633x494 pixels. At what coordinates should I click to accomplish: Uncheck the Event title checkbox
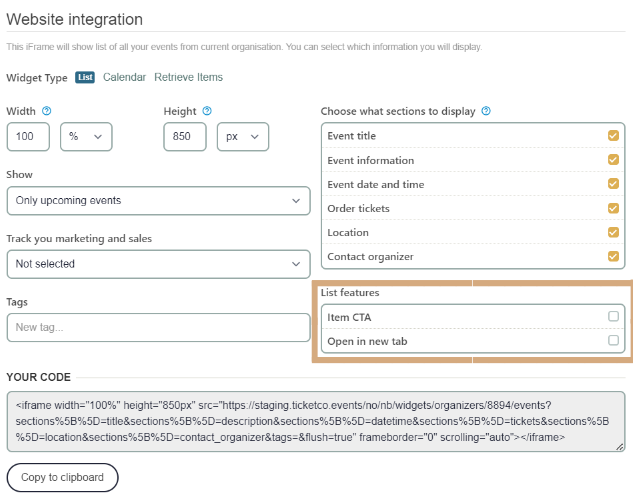point(613,136)
